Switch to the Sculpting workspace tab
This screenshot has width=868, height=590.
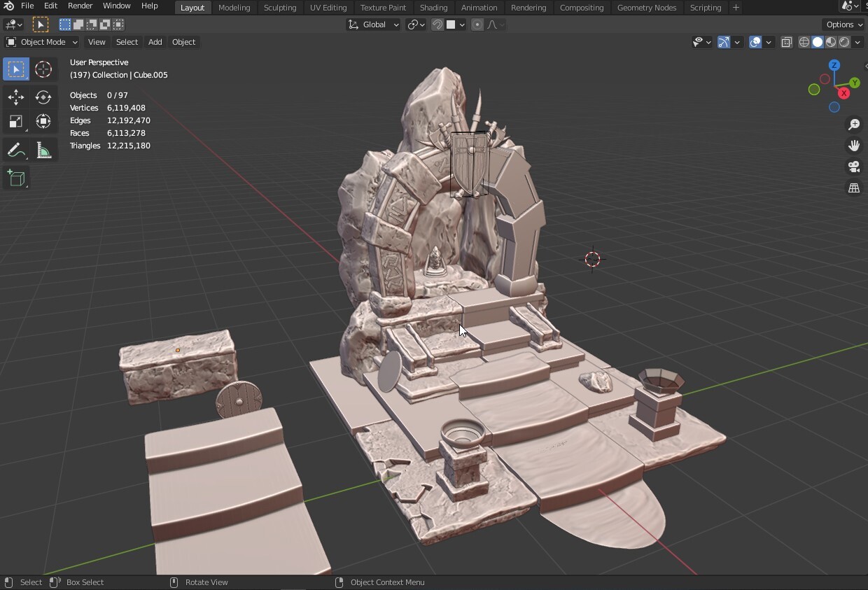point(280,8)
